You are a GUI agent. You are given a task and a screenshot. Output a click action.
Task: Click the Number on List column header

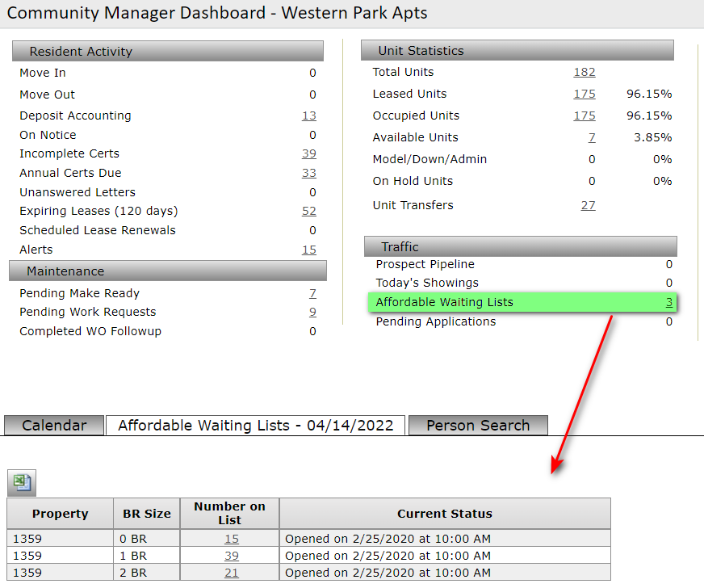(x=229, y=514)
